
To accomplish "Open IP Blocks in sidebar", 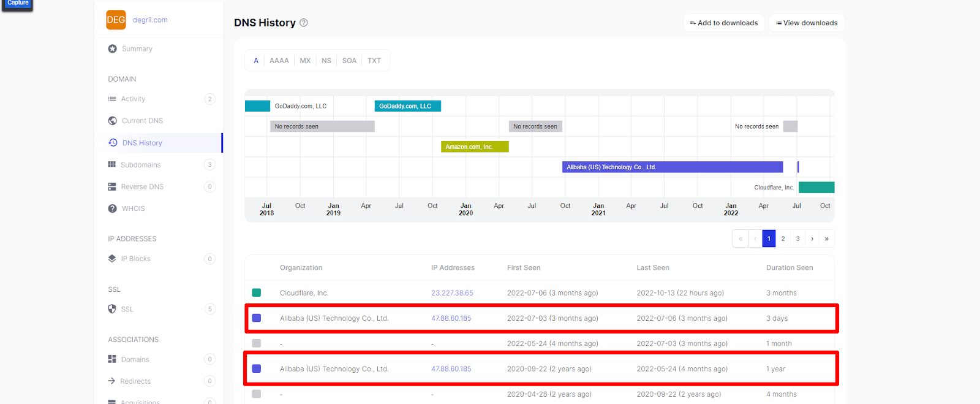I will click(135, 259).
